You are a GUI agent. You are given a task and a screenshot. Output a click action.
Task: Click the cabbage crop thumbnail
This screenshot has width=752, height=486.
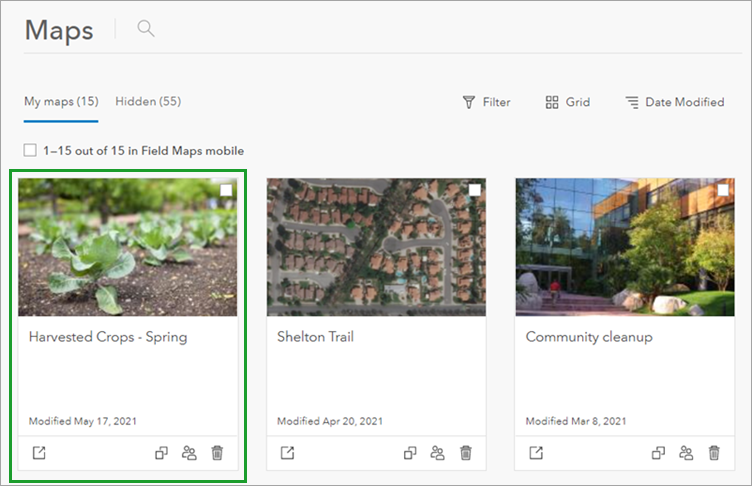pyautogui.click(x=128, y=247)
